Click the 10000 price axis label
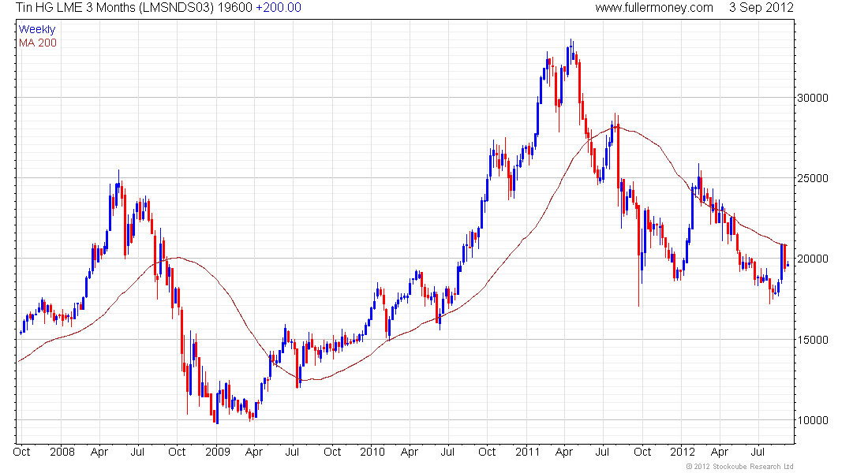Viewport: 868px width, 473px height. [x=813, y=420]
